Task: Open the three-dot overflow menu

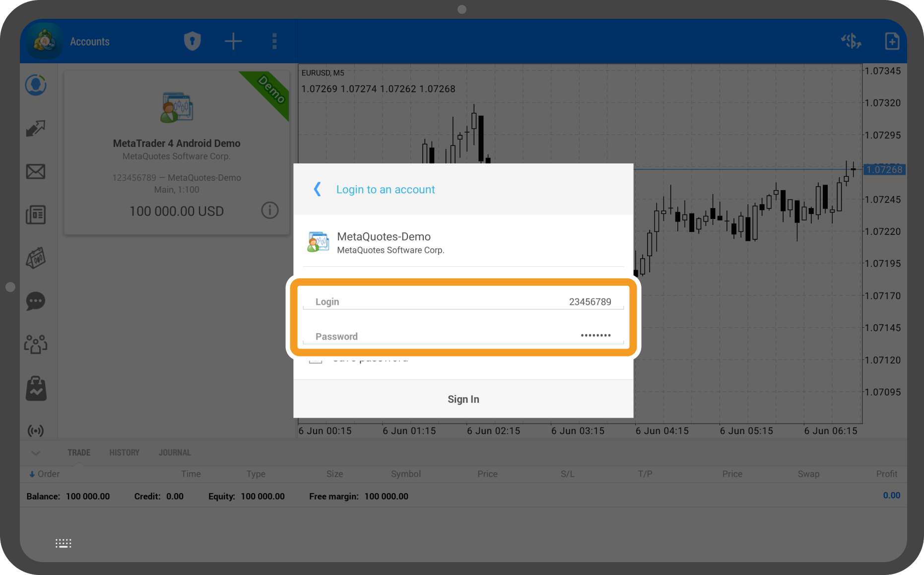Action: click(x=274, y=41)
